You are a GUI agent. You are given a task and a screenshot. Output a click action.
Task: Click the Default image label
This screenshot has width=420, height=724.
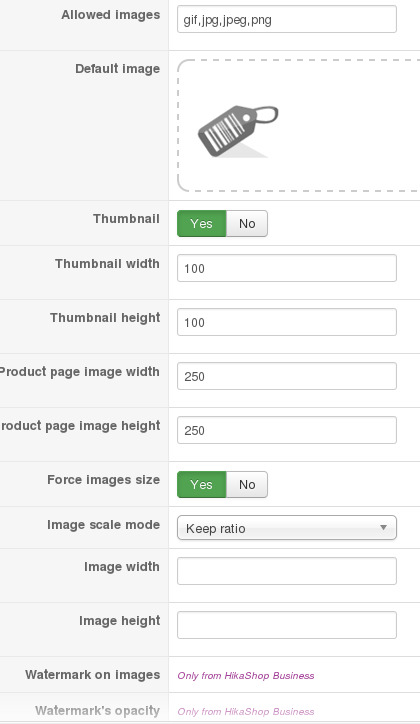(118, 69)
